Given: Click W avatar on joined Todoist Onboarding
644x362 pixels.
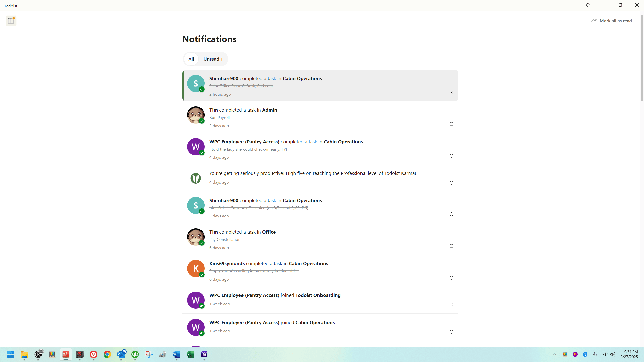Looking at the screenshot, I should 196,300.
